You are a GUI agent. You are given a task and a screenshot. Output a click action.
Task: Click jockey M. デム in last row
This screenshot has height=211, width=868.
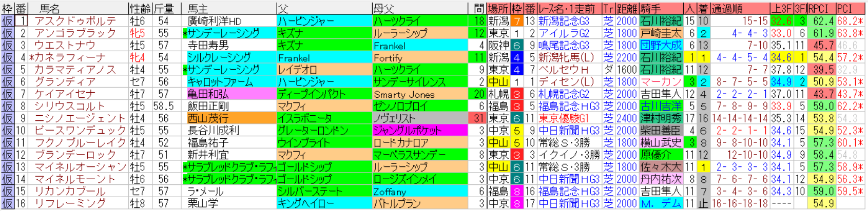tap(661, 203)
